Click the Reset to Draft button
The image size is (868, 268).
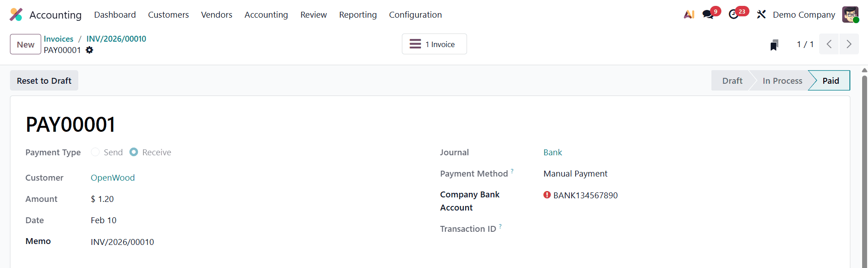click(x=43, y=80)
